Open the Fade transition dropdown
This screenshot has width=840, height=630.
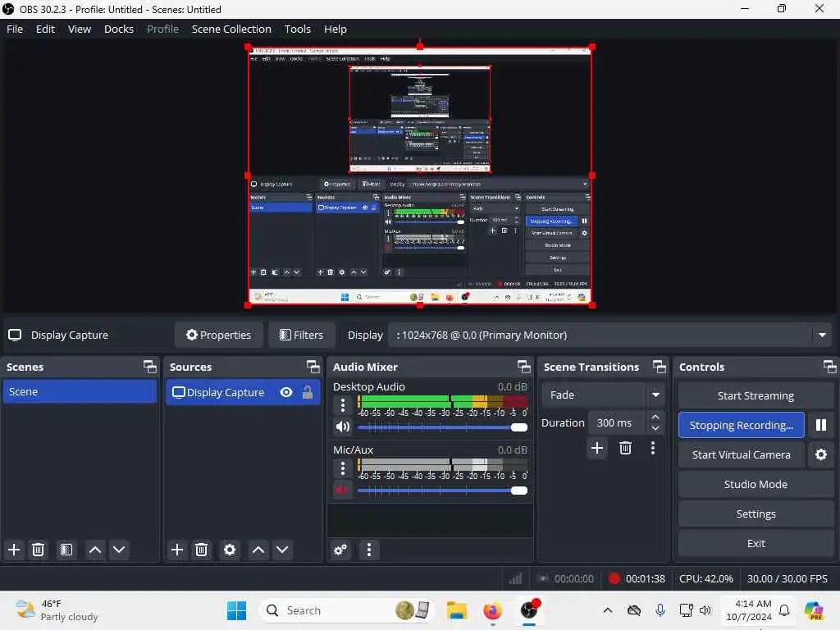click(603, 395)
